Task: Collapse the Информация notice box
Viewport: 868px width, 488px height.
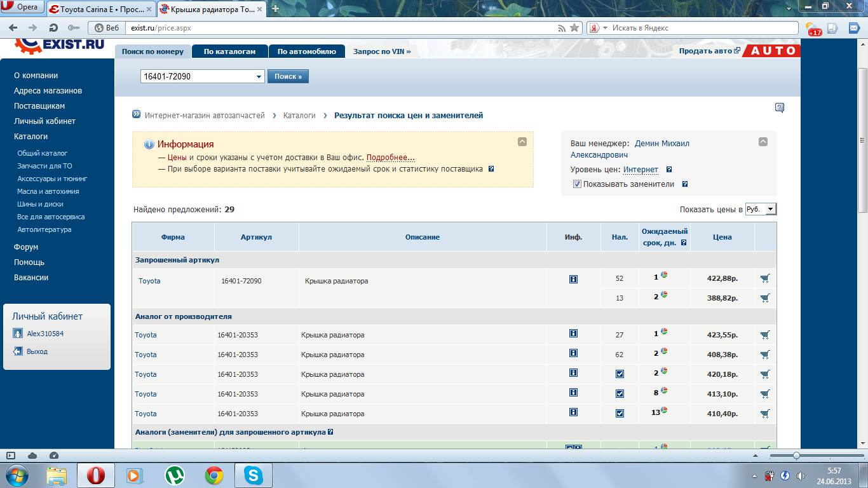Action: 522,142
